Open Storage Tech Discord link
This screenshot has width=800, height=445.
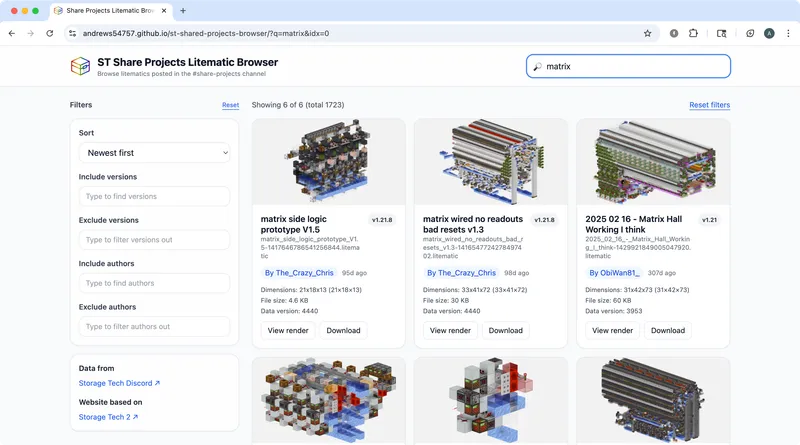point(119,383)
